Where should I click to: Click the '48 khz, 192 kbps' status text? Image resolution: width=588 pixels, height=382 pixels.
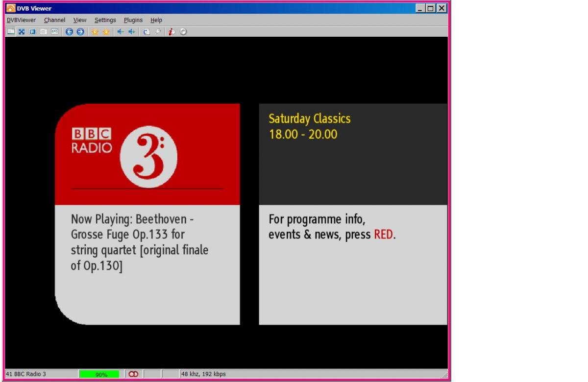pyautogui.click(x=204, y=375)
